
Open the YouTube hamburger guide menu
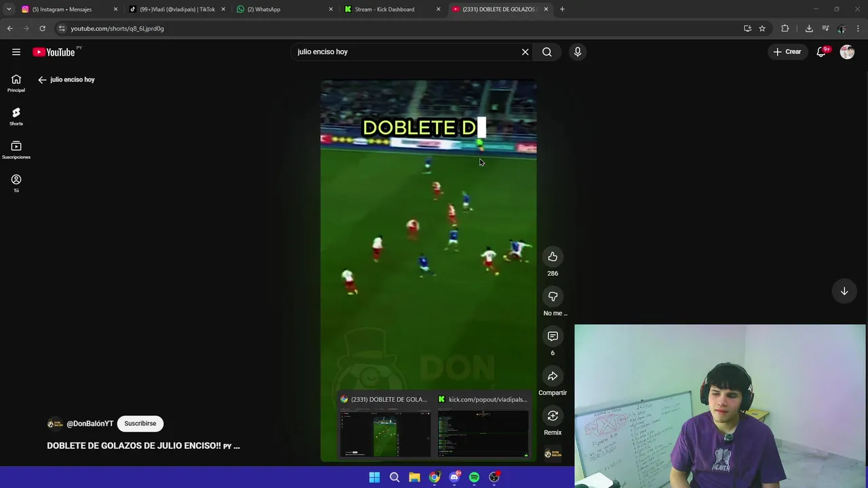pos(16,52)
